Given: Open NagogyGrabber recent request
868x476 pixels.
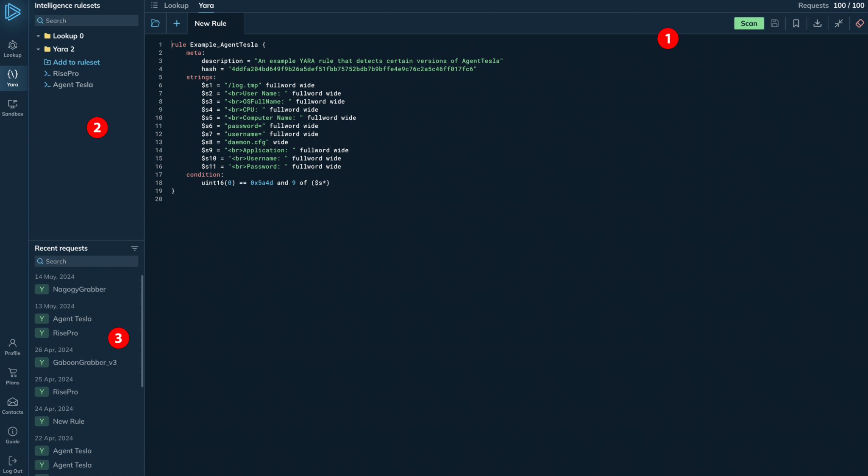Looking at the screenshot, I should 79,289.
